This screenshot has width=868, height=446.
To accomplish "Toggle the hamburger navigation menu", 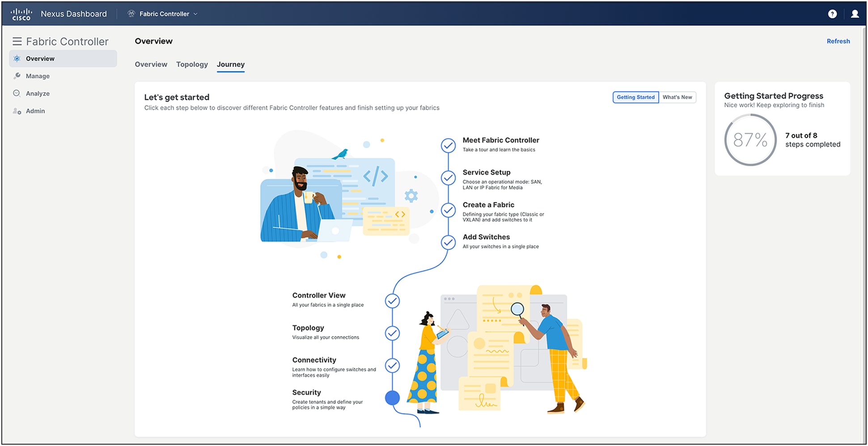I will pyautogui.click(x=17, y=42).
